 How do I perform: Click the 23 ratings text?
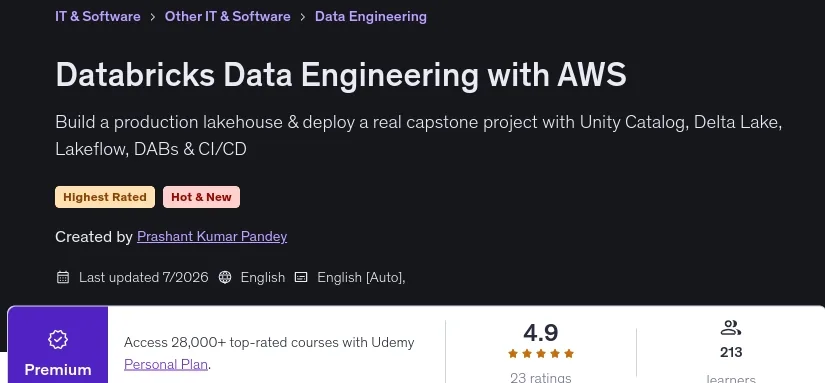pyautogui.click(x=541, y=377)
